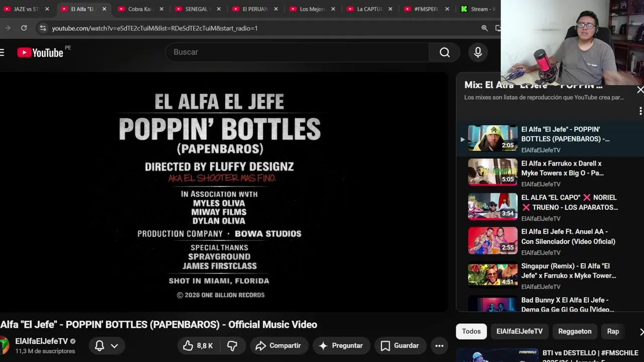The width and height of the screenshot is (644, 362).
Task: Toggle notification bell for ElAlfaElJefeTV
Action: coord(100,346)
